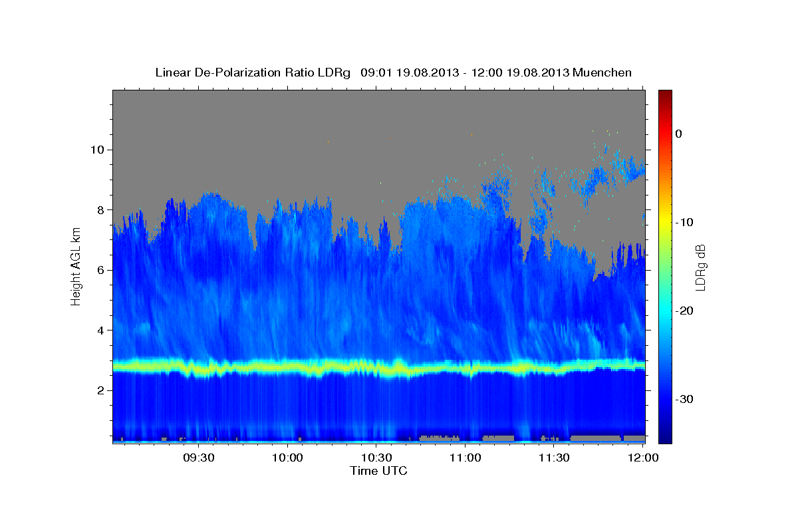The width and height of the screenshot is (798, 532).
Task: Click the '12:00' time tick label
Action: (x=643, y=458)
